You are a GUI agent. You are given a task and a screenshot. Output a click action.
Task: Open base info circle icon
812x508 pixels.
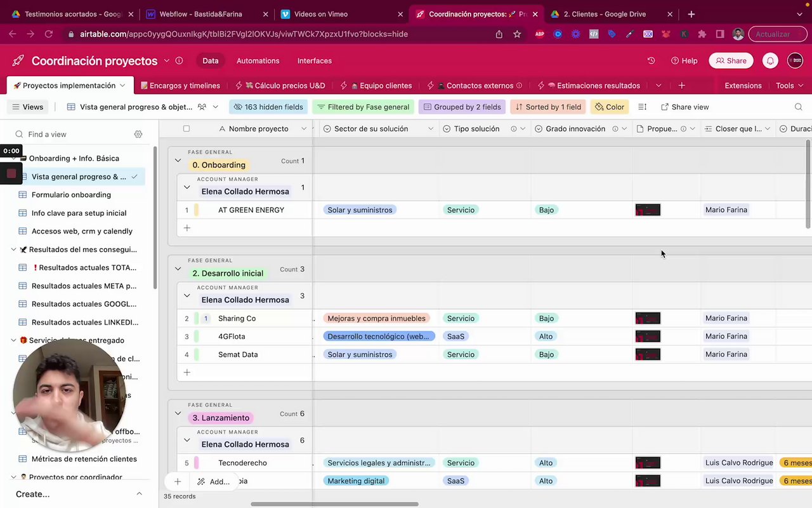coord(179,61)
